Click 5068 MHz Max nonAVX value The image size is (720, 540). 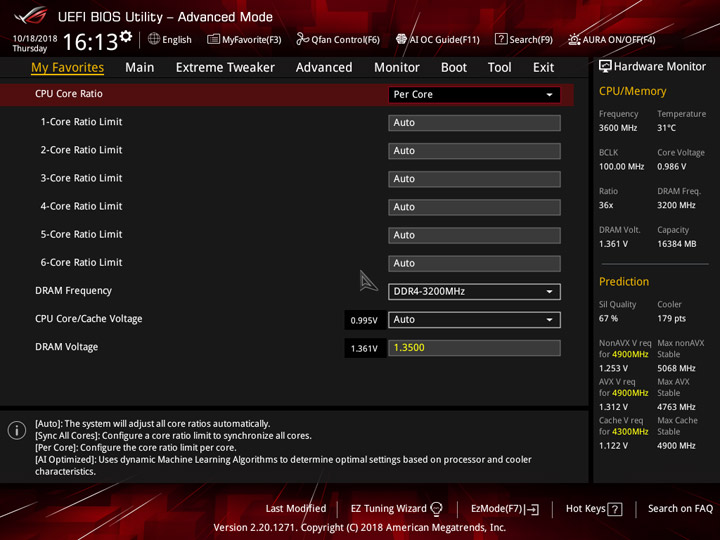[x=676, y=368]
